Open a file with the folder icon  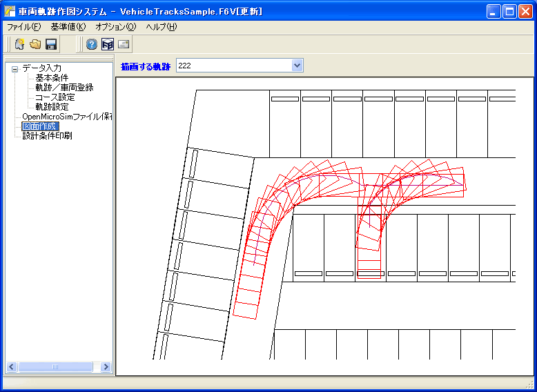point(35,44)
